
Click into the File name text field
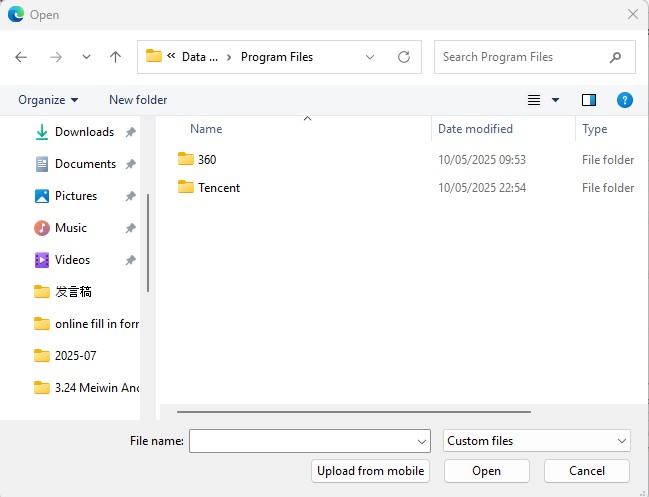pyautogui.click(x=300, y=441)
